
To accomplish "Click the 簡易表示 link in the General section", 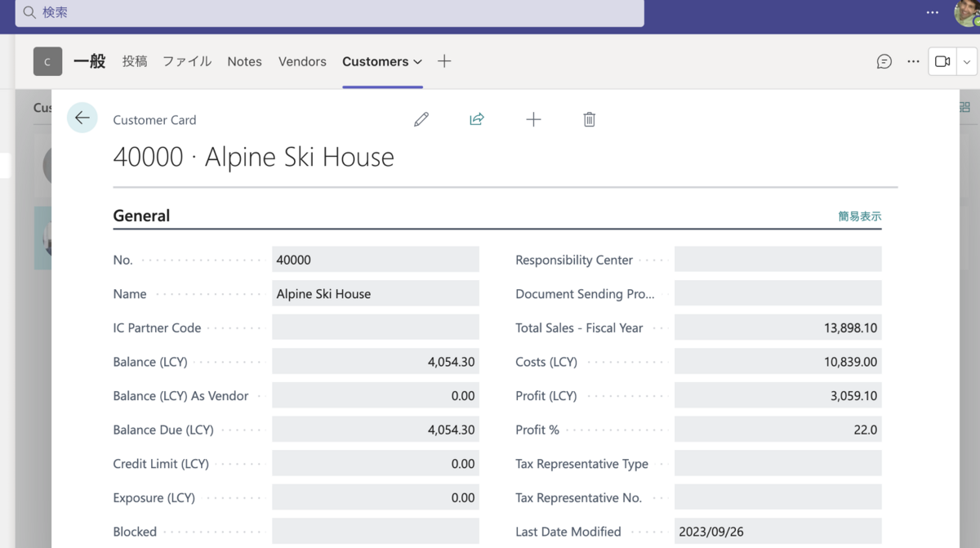I will pyautogui.click(x=859, y=216).
